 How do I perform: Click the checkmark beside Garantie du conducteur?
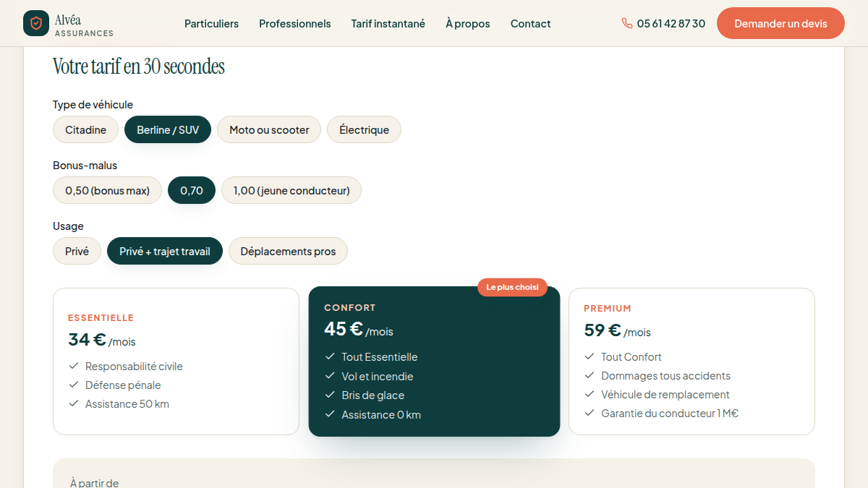[x=589, y=413]
